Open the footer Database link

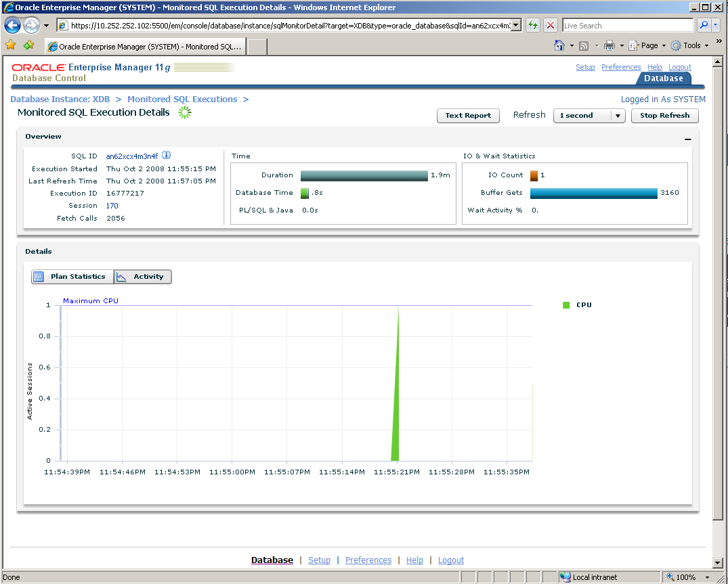pyautogui.click(x=272, y=560)
